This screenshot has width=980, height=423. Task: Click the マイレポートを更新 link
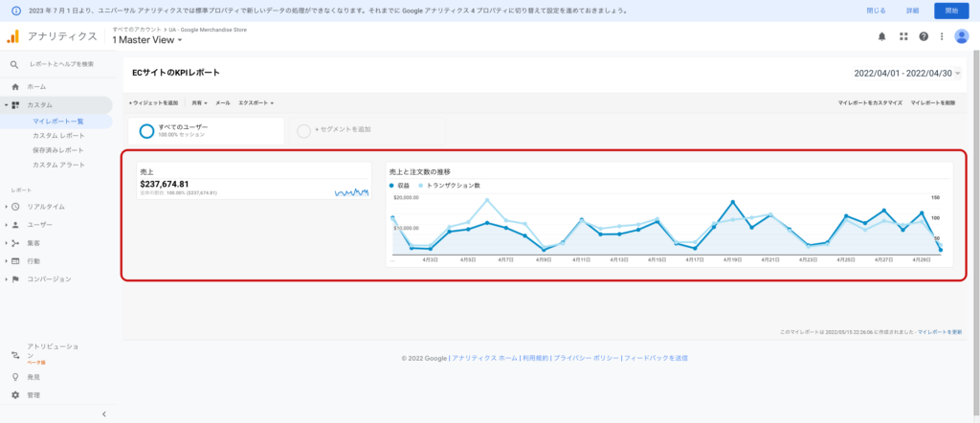940,332
